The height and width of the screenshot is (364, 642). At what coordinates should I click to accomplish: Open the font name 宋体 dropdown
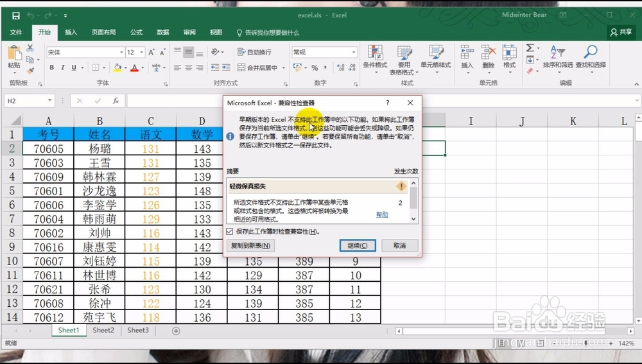pos(121,53)
